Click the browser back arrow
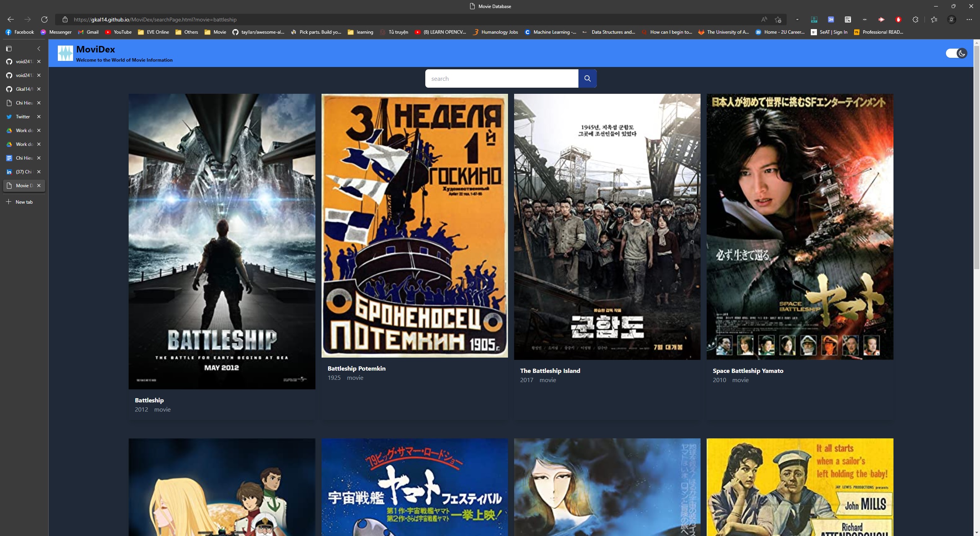This screenshot has height=536, width=980. coord(11,20)
